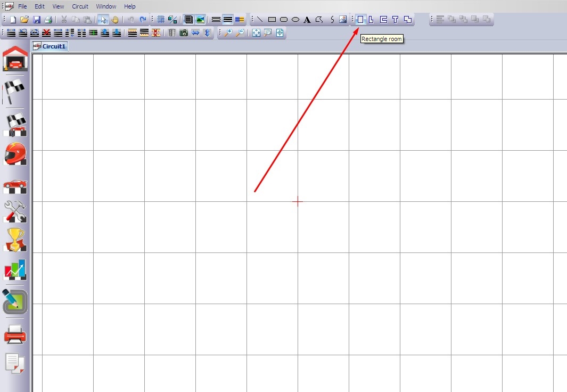Open the Circuit menu
567x392 pixels.
pos(80,6)
